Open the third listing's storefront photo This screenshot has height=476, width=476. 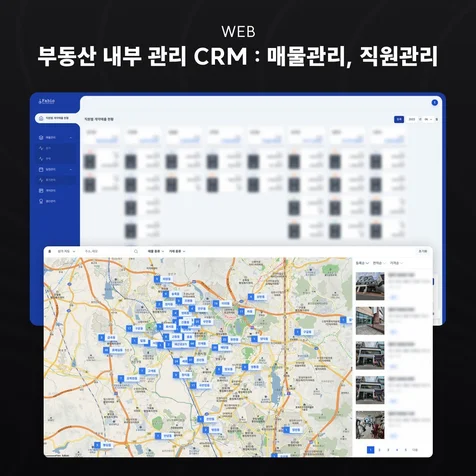coord(370,355)
